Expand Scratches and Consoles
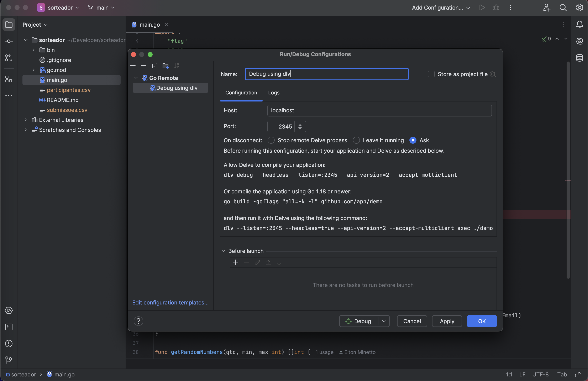Image resolution: width=588 pixels, height=381 pixels. tap(25, 130)
